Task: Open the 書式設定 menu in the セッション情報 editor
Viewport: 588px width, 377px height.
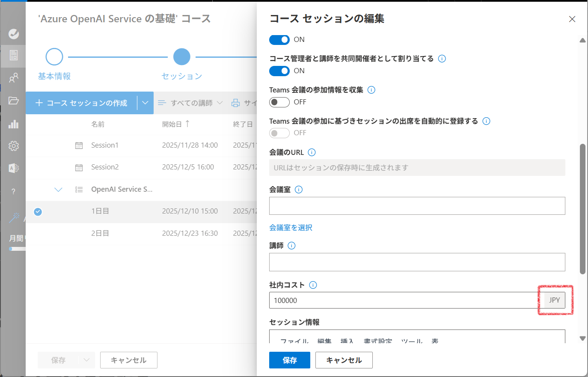Action: pos(378,341)
